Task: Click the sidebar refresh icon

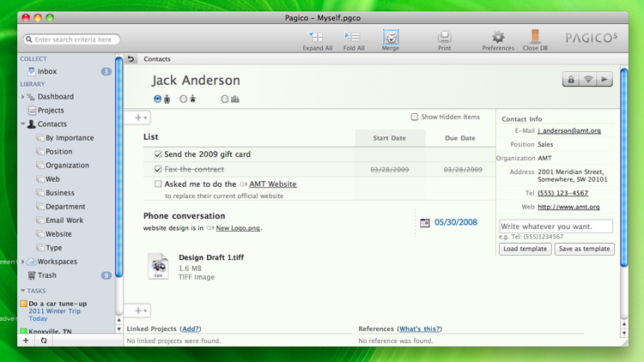Action: point(44,341)
